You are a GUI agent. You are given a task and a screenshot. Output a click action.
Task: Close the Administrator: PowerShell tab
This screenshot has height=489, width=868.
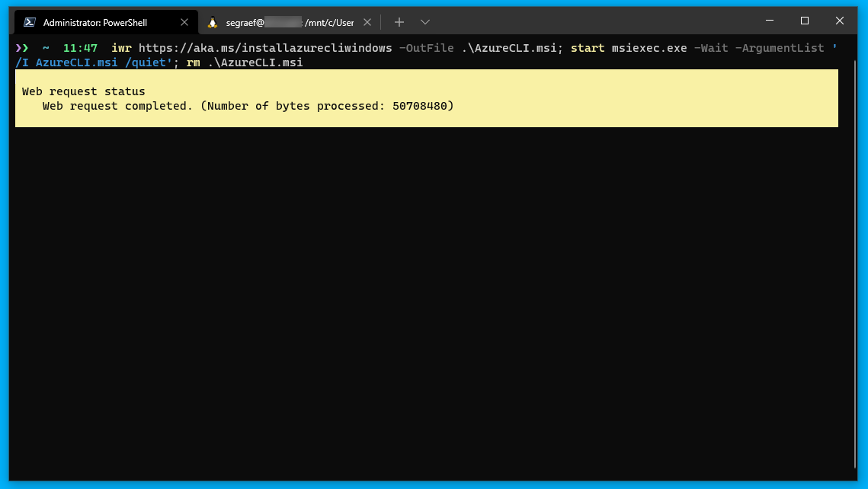tap(184, 22)
